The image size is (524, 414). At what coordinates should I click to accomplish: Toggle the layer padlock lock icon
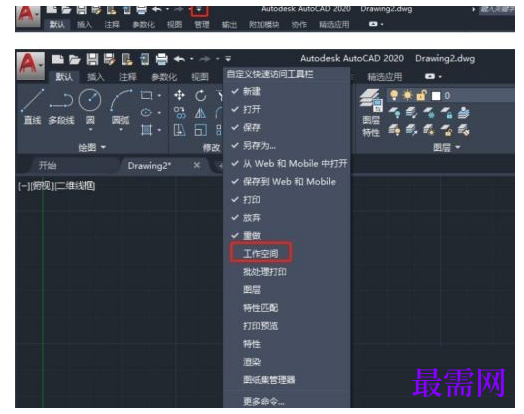[x=421, y=96]
